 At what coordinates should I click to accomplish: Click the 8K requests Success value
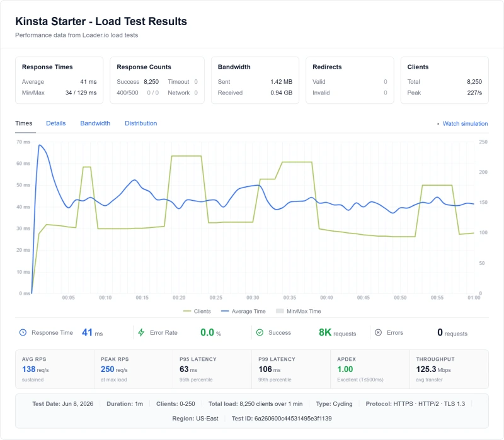coord(337,332)
